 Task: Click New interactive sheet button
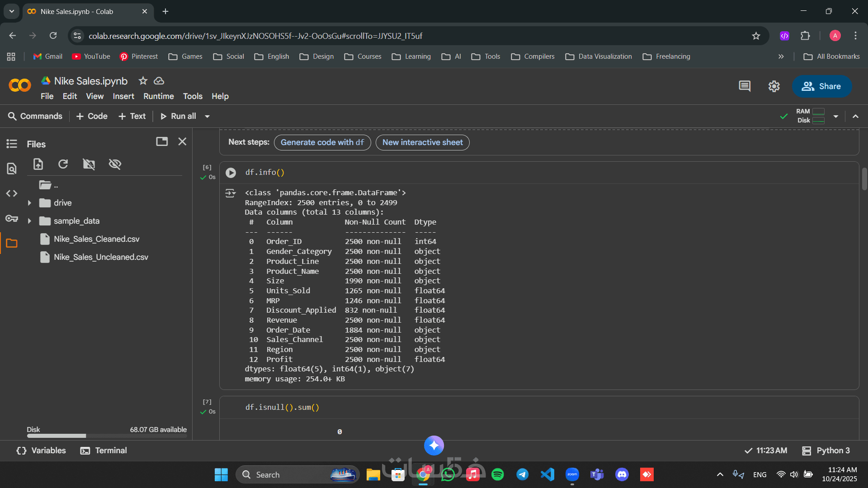pos(422,142)
